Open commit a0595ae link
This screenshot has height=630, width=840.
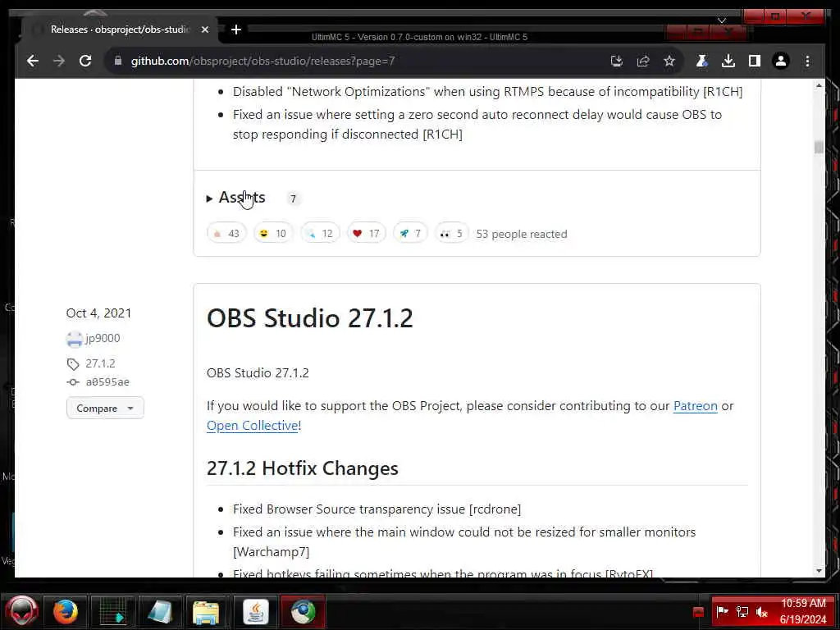pos(107,382)
